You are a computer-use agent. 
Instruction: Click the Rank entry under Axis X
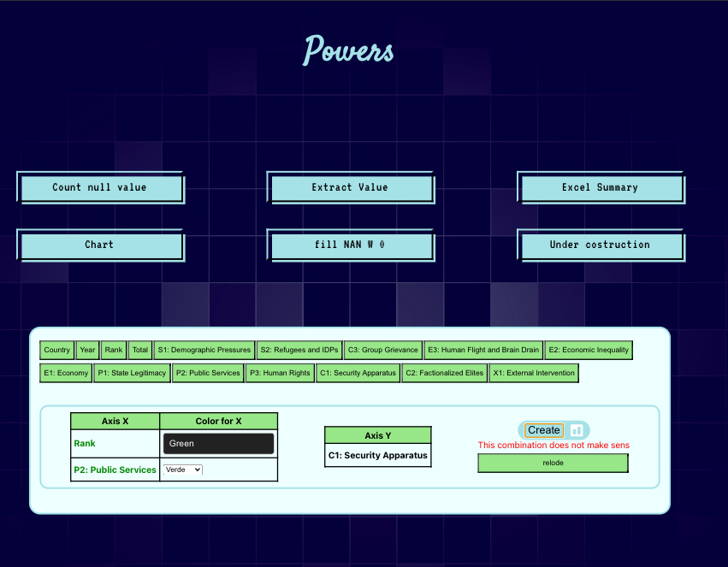pos(85,444)
